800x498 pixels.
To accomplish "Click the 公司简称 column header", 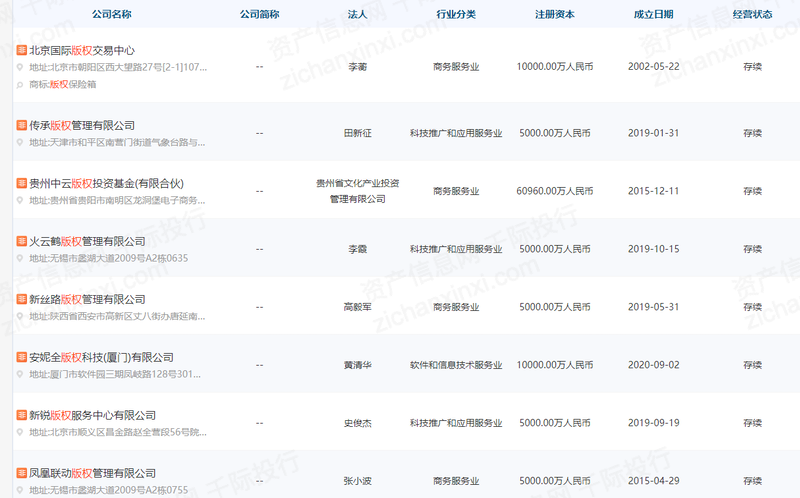I will coord(260,14).
